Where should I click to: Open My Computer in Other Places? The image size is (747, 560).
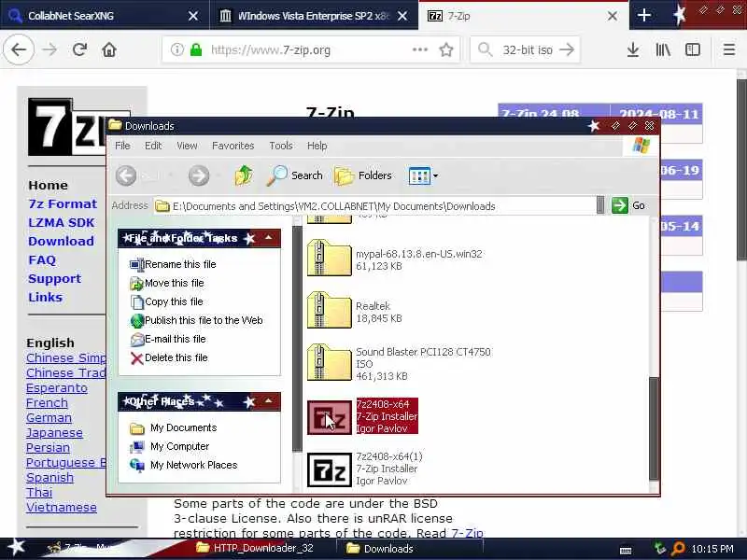click(x=170, y=446)
